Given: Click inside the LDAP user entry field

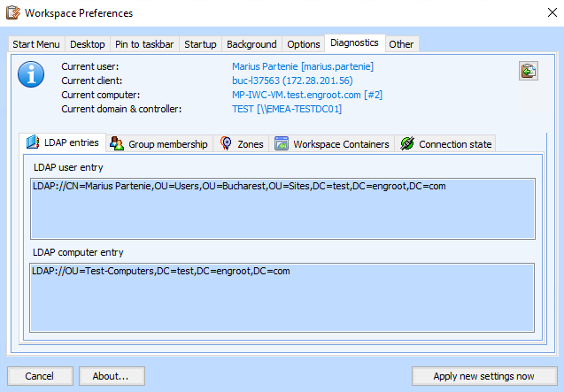Looking at the screenshot, I should (282, 210).
